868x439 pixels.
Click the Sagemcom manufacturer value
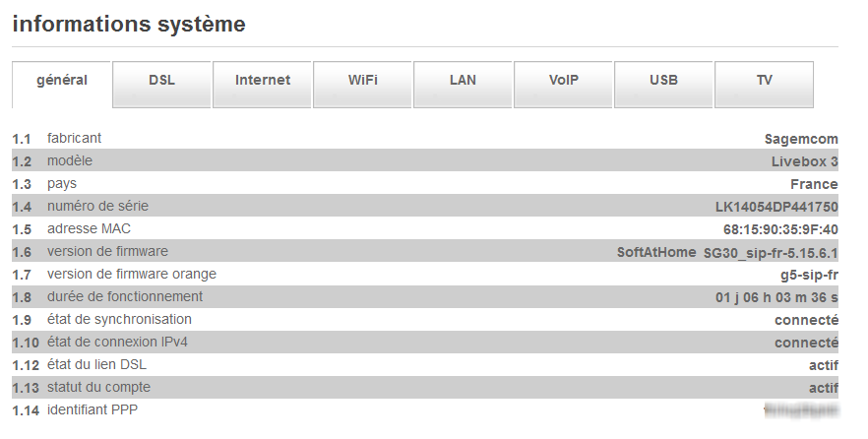point(801,139)
